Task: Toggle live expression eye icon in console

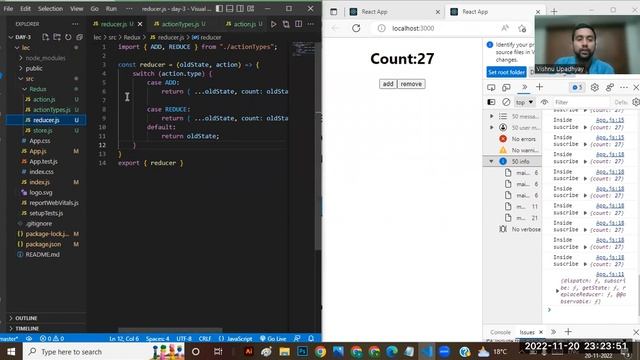Action: point(544,102)
